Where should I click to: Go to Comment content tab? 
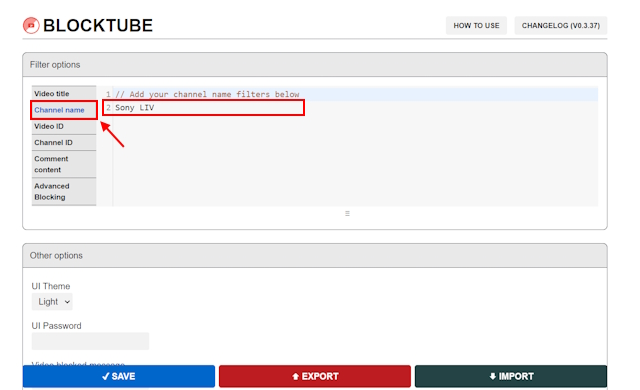click(64, 164)
